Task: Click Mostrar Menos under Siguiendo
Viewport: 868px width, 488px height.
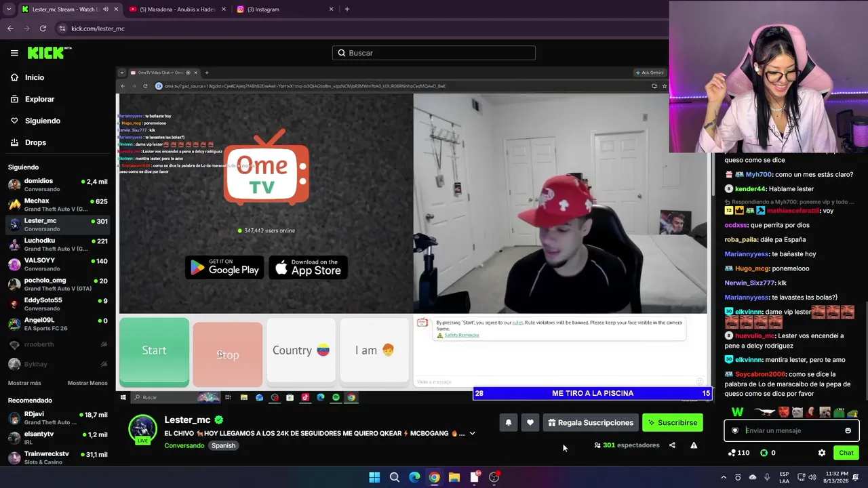Action: click(x=87, y=383)
